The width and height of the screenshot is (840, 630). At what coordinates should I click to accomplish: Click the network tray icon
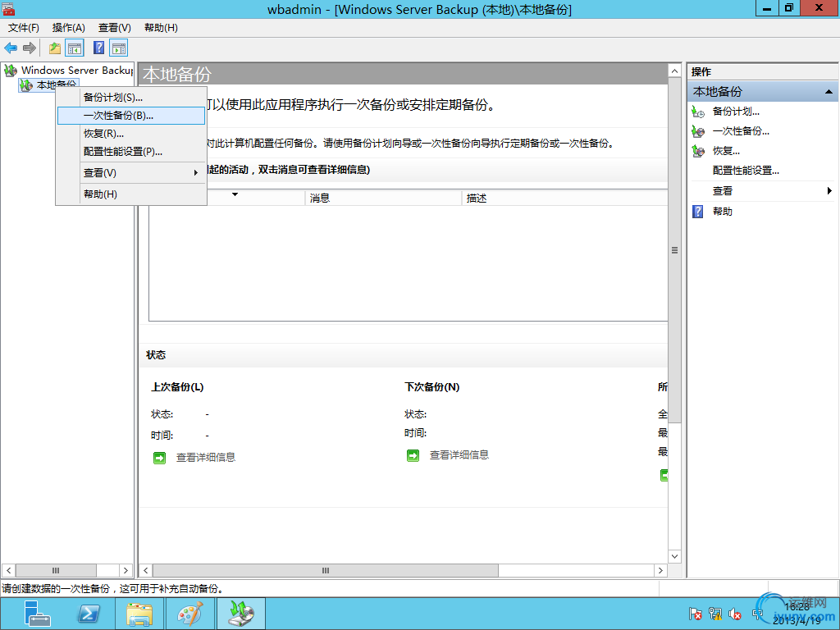coord(715,614)
